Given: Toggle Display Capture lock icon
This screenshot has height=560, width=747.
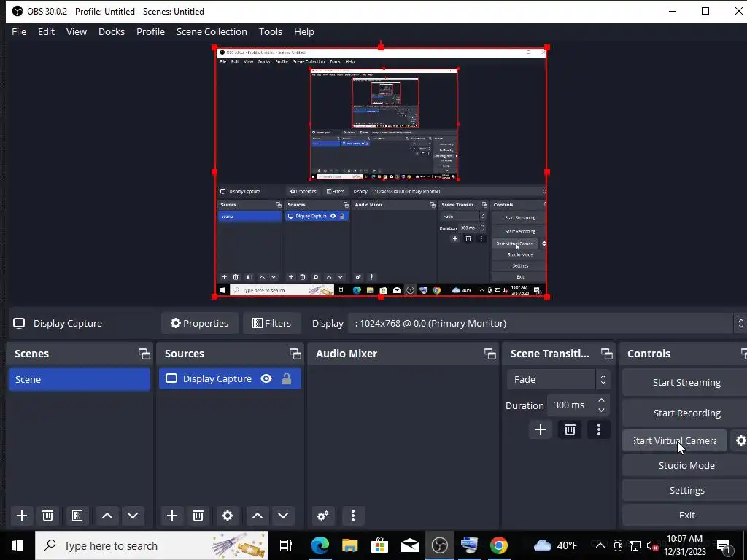Looking at the screenshot, I should [286, 378].
